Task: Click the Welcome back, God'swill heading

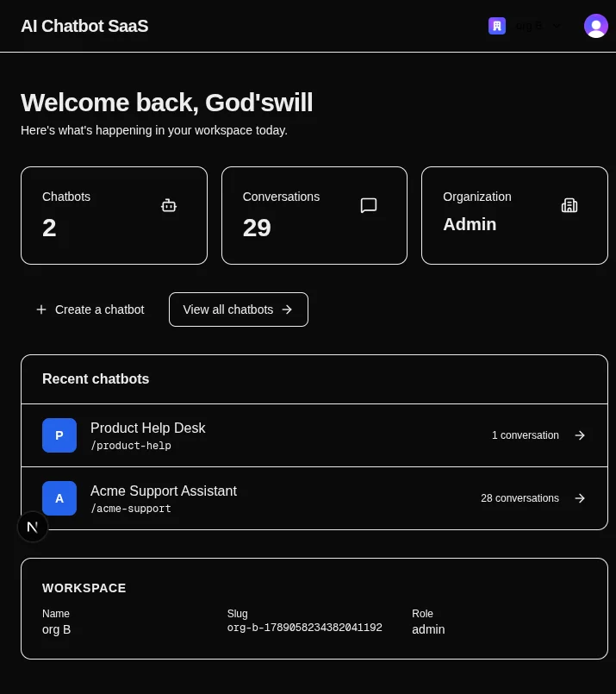Action: [167, 103]
